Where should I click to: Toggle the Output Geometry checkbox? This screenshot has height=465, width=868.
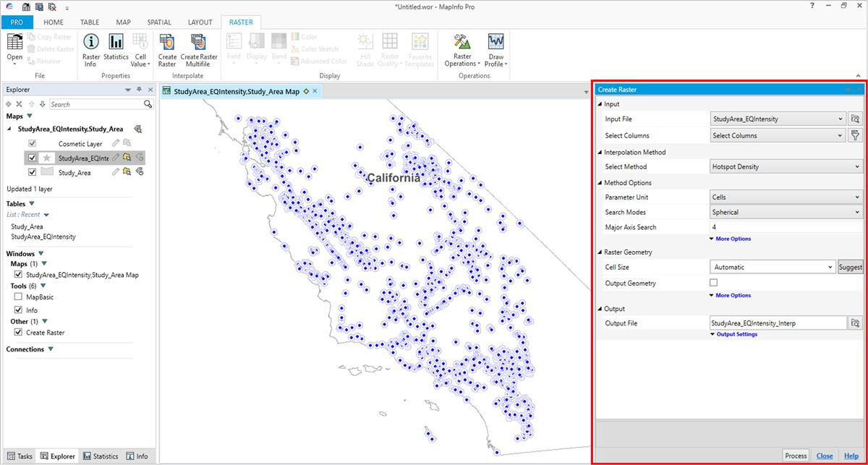coord(714,283)
